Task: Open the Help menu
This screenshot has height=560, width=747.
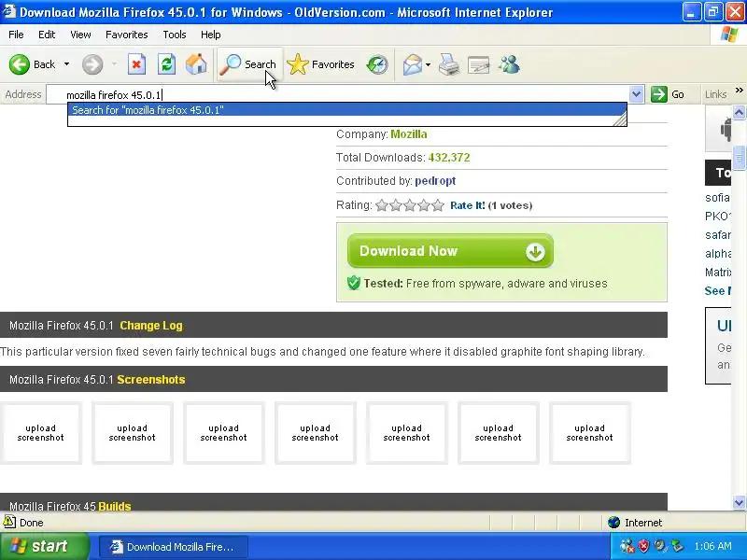Action: pos(211,35)
